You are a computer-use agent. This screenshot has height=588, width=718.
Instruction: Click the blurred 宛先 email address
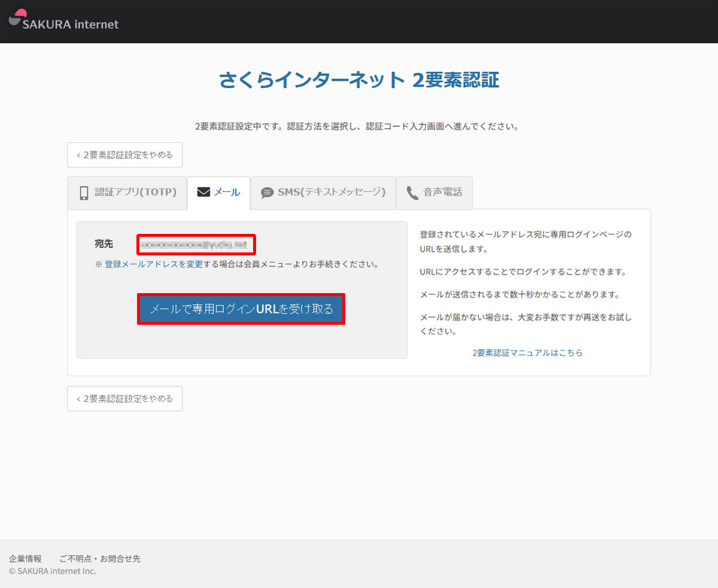tap(196, 244)
